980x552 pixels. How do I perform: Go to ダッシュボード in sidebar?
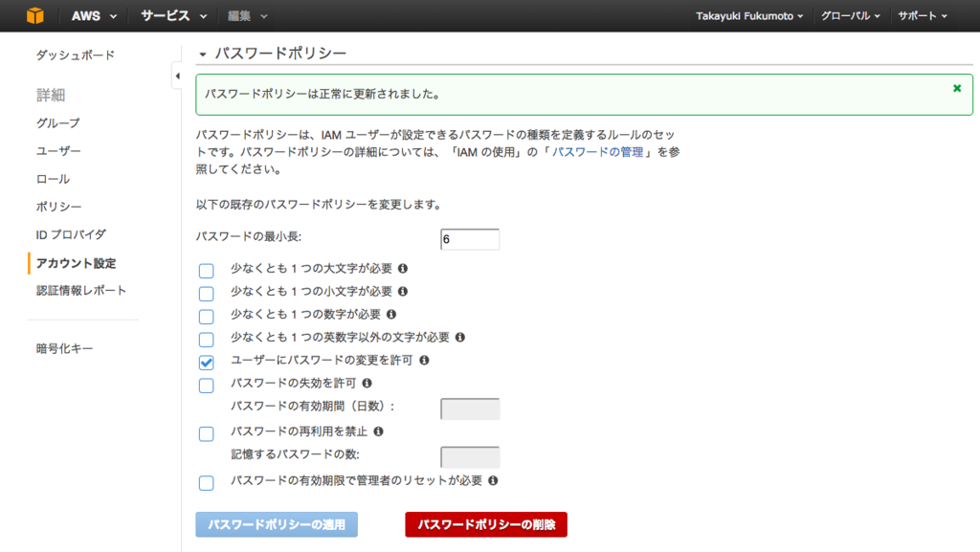point(76,55)
